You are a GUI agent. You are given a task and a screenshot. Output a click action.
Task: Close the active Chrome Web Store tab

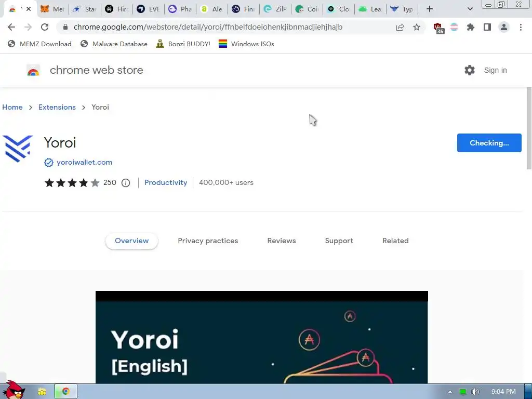pos(29,9)
